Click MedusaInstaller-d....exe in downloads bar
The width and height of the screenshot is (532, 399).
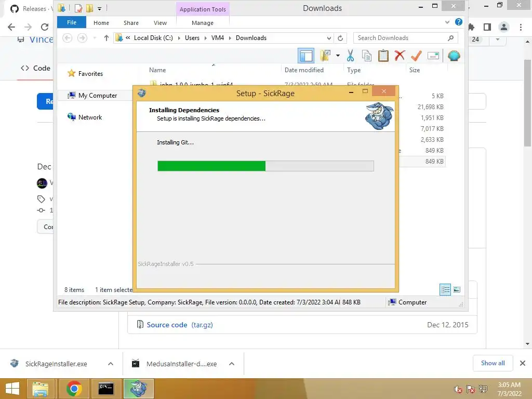(x=181, y=364)
